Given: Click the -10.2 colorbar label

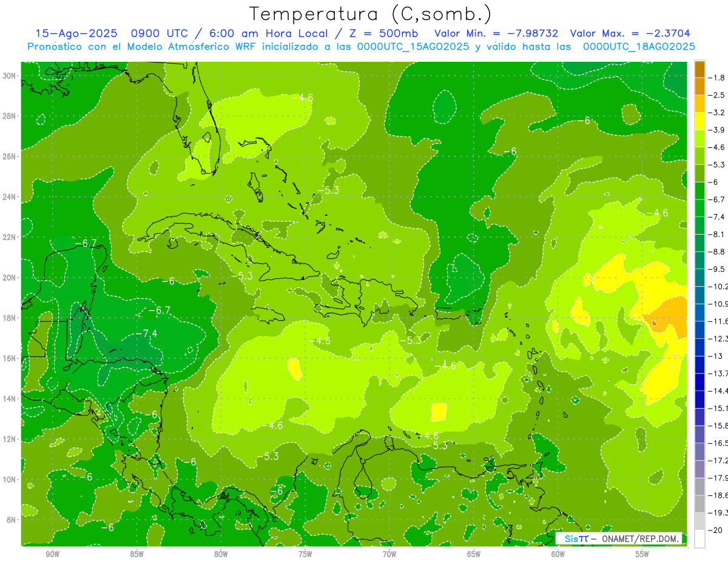Looking at the screenshot, I should point(719,286).
